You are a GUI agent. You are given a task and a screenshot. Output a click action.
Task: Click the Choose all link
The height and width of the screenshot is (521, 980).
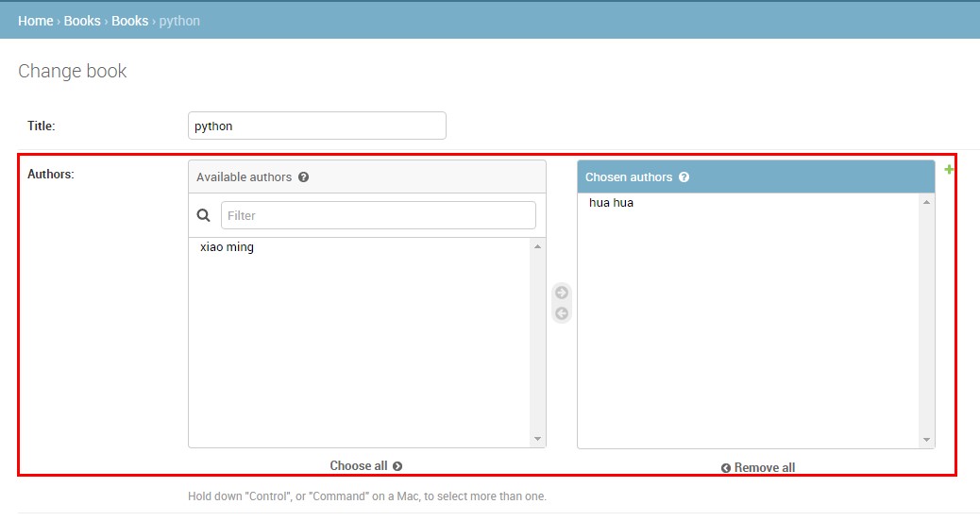366,466
